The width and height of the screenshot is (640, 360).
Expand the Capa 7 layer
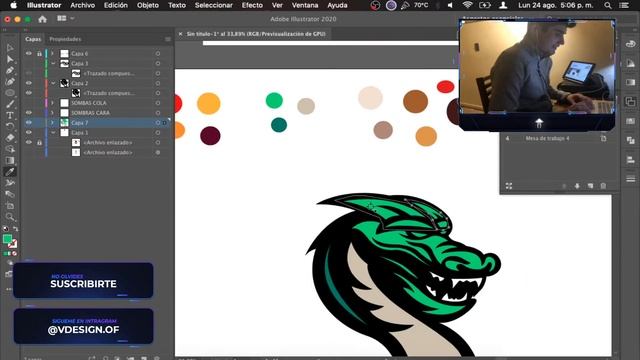click(x=52, y=122)
